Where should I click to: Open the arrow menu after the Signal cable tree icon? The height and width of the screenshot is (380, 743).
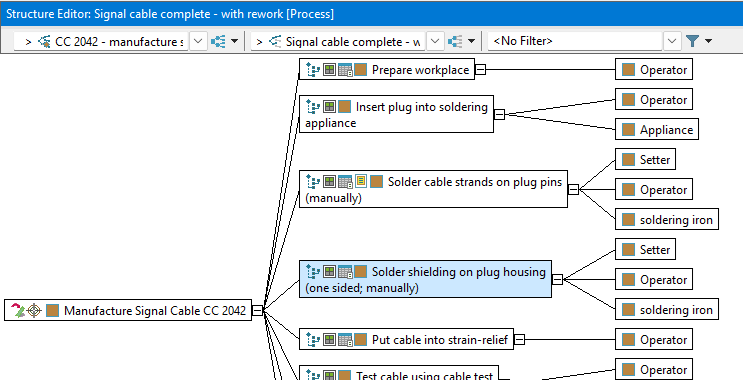tap(471, 41)
